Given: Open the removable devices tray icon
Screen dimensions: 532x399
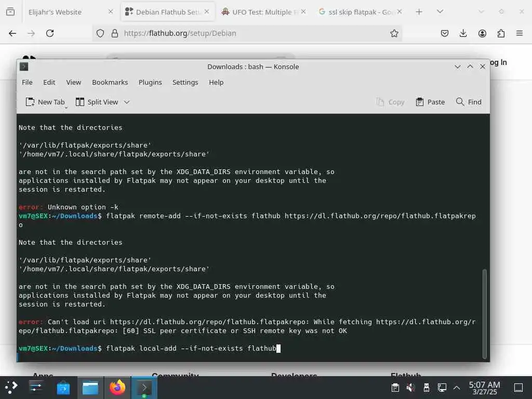Looking at the screenshot, I should click(427, 388).
